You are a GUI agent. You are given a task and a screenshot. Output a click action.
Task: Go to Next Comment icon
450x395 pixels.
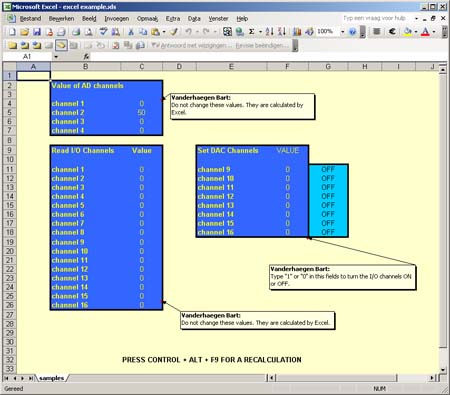coord(37,45)
